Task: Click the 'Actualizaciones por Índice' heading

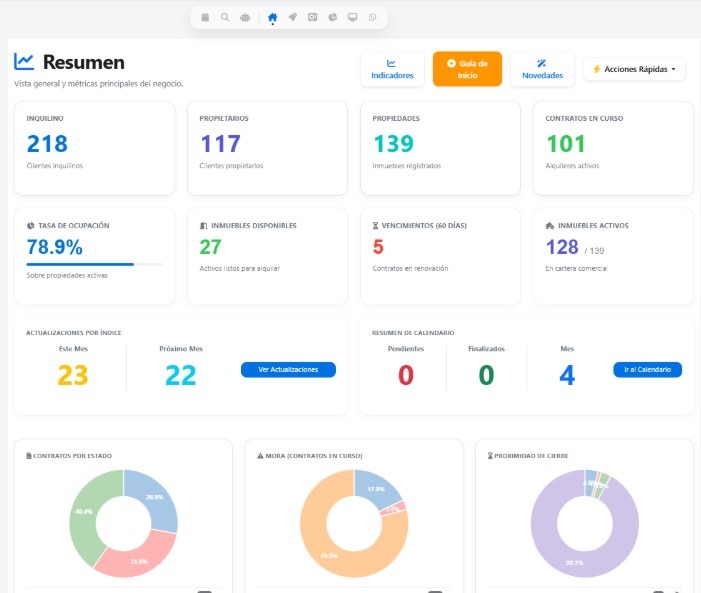Action: (74, 333)
